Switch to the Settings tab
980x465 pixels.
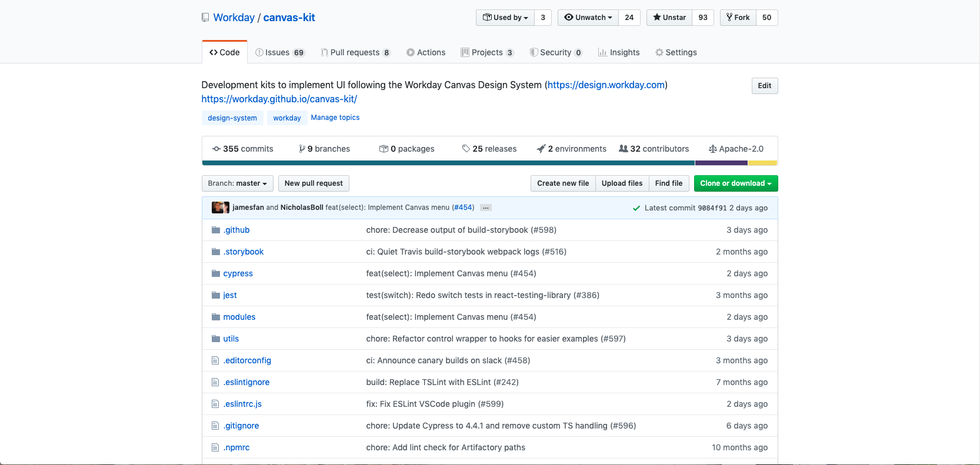tap(676, 52)
